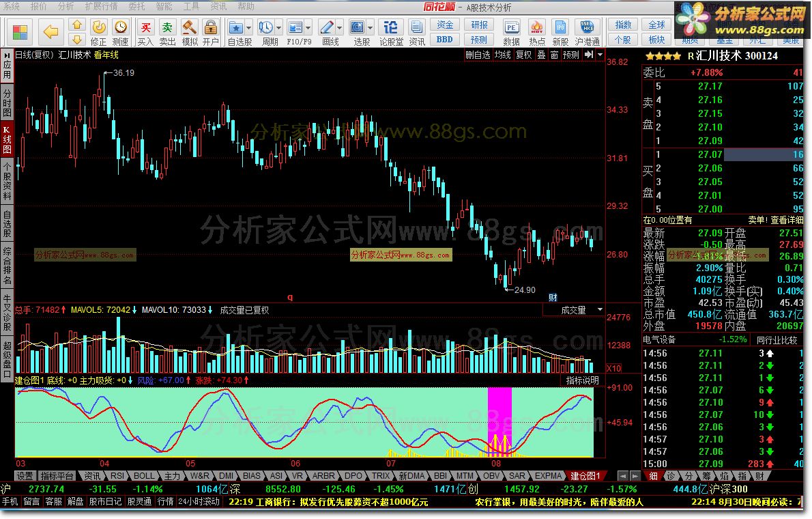Open the 热点 hot topics flame icon
812x519 pixels.
tap(537, 32)
